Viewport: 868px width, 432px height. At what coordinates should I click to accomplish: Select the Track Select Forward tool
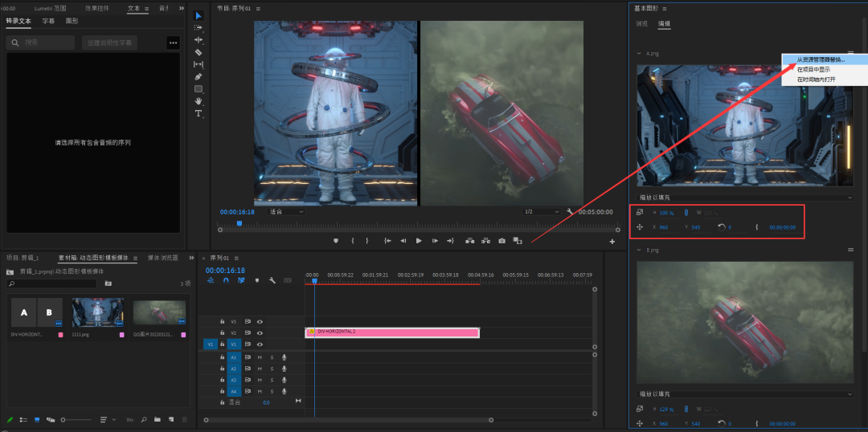click(x=199, y=27)
